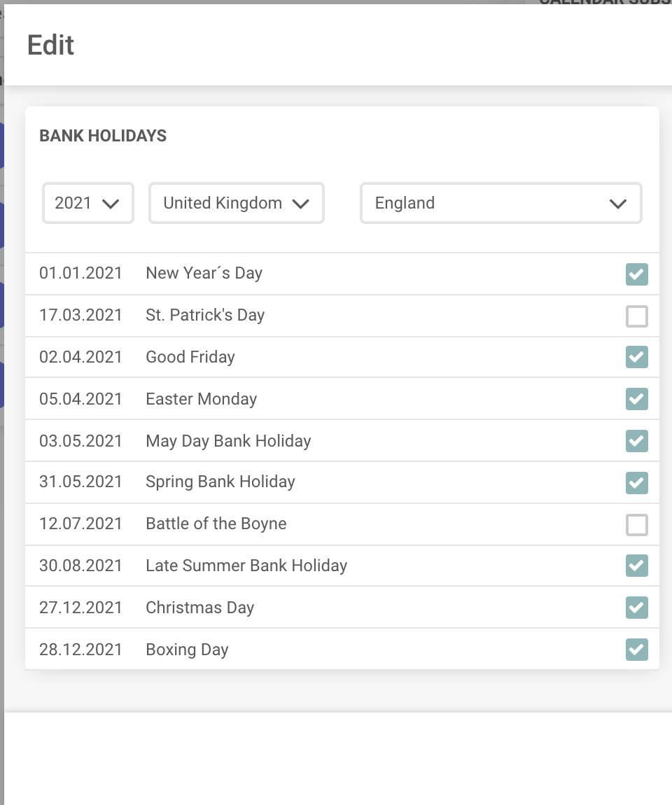Deselect Late Summer Bank Holiday
The width and height of the screenshot is (672, 805).
point(636,566)
